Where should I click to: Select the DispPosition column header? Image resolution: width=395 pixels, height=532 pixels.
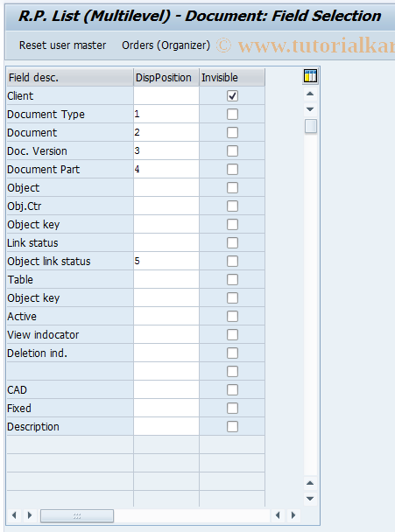[166, 77]
